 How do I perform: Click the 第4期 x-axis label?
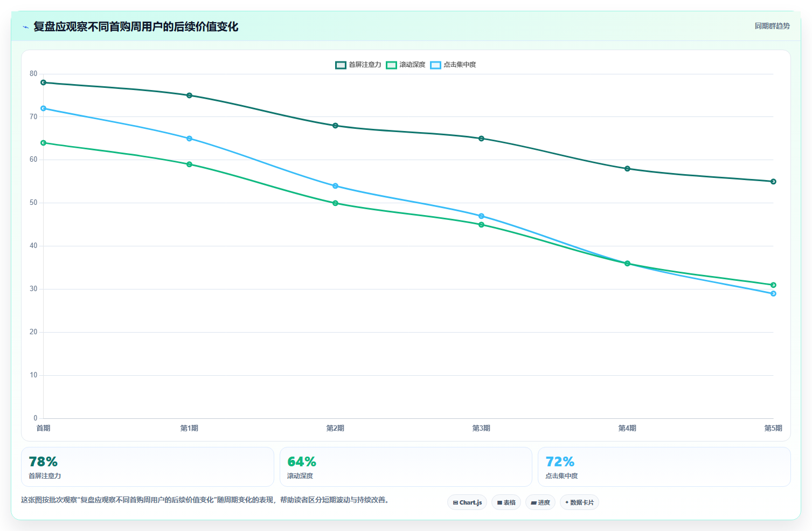[627, 428]
